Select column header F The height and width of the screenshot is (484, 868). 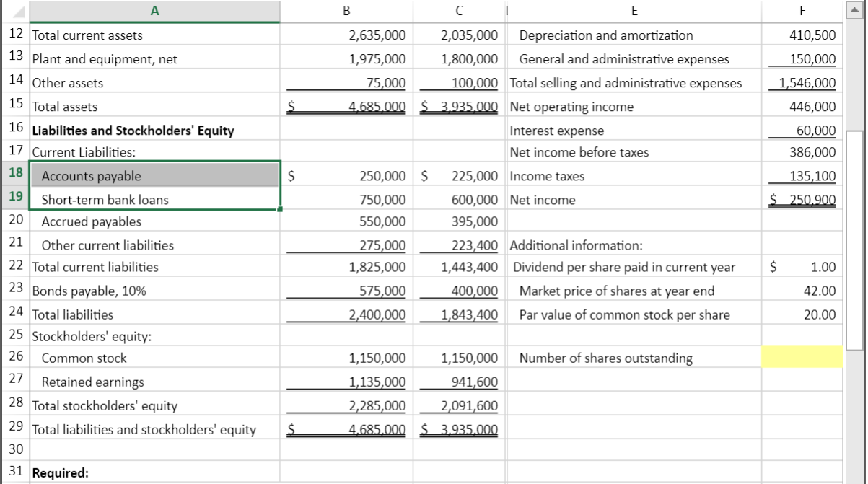[802, 10]
